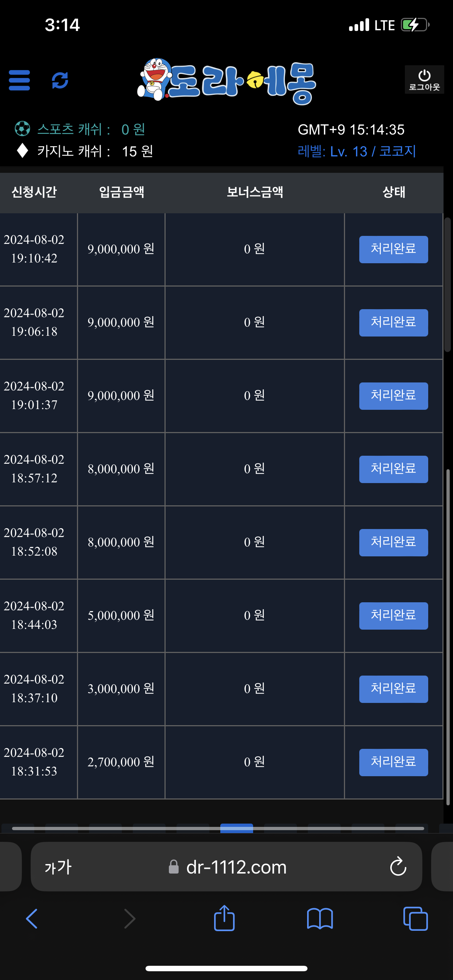Tap Safari's share icon
The width and height of the screenshot is (453, 980).
[x=224, y=918]
